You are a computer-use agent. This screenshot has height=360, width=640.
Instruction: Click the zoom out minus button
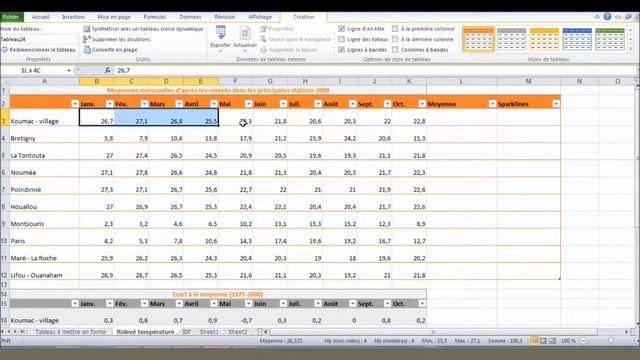tap(583, 341)
